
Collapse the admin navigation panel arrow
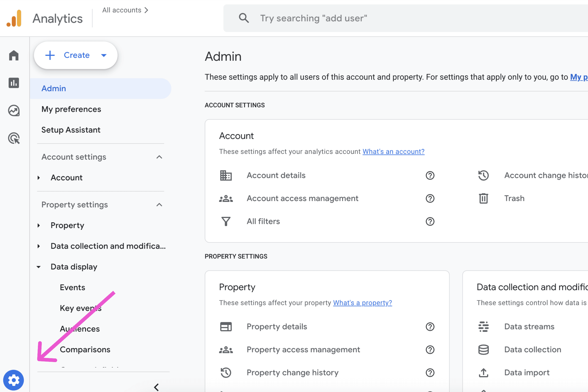point(157,387)
